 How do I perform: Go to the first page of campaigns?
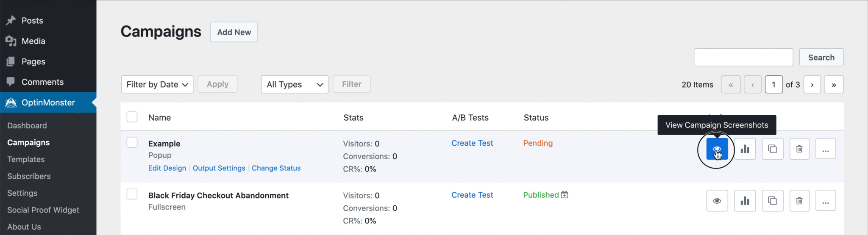[731, 85]
